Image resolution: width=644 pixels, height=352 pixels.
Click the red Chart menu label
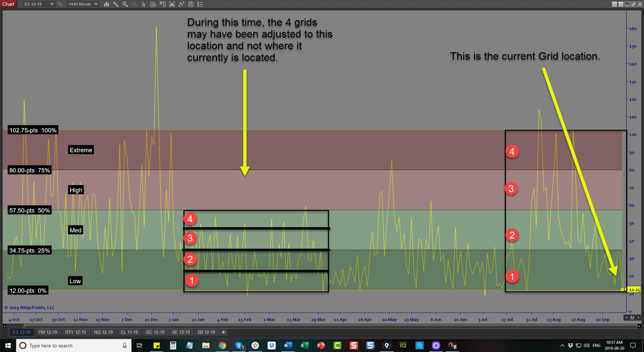click(8, 4)
